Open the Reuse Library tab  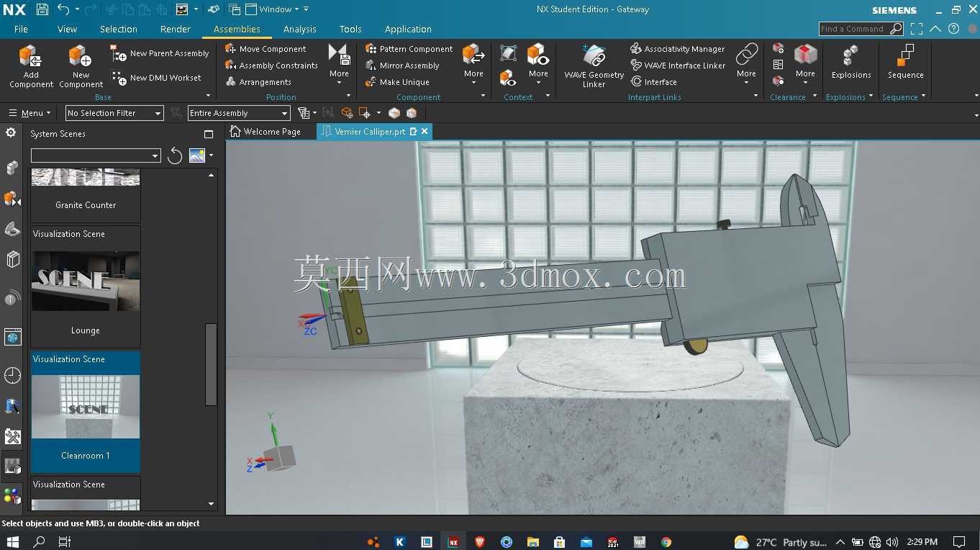click(x=12, y=259)
